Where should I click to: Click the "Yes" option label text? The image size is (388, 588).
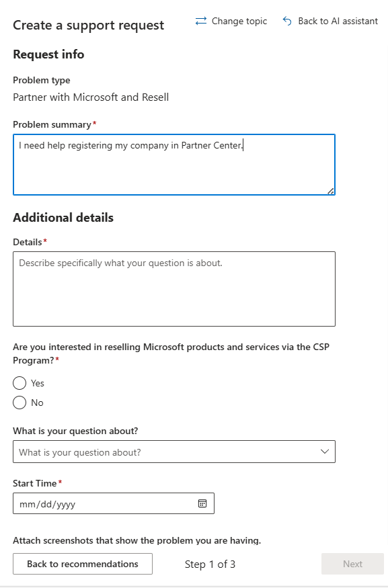(x=38, y=383)
